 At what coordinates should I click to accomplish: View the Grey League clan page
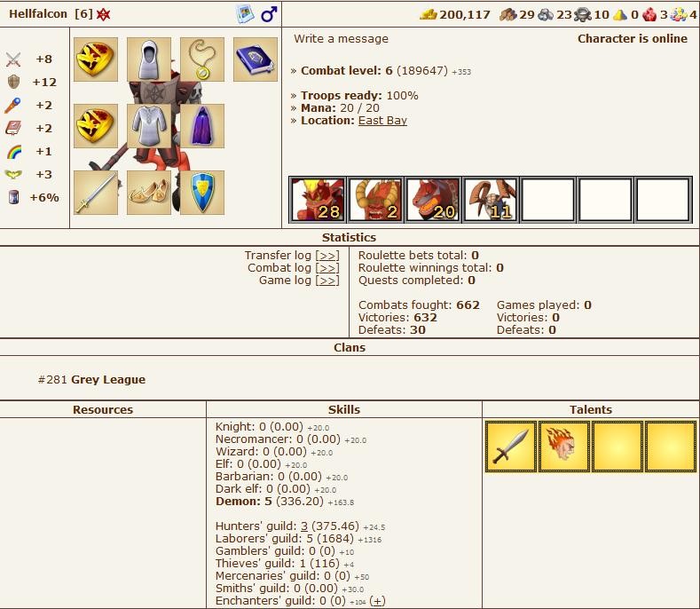coord(107,380)
